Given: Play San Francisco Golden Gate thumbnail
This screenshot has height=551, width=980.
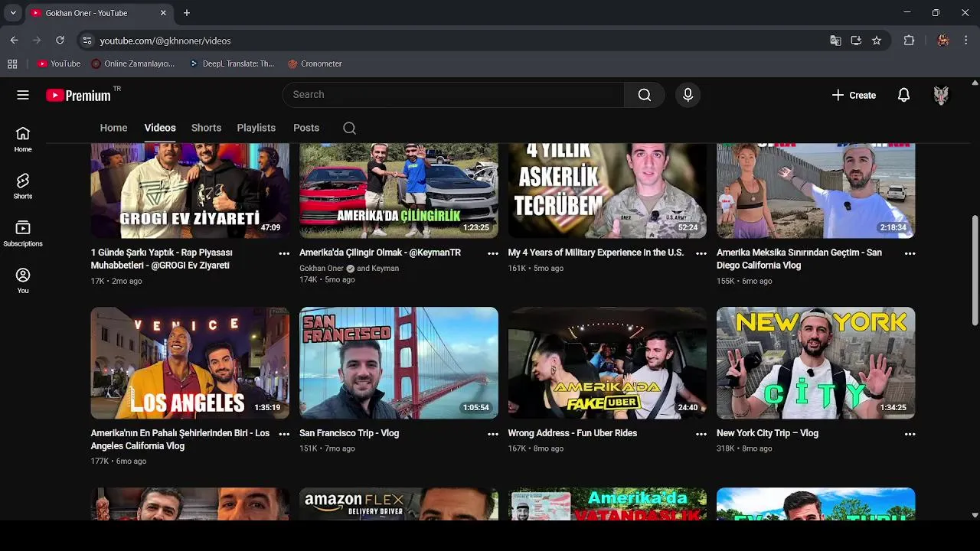Looking at the screenshot, I should 399,363.
